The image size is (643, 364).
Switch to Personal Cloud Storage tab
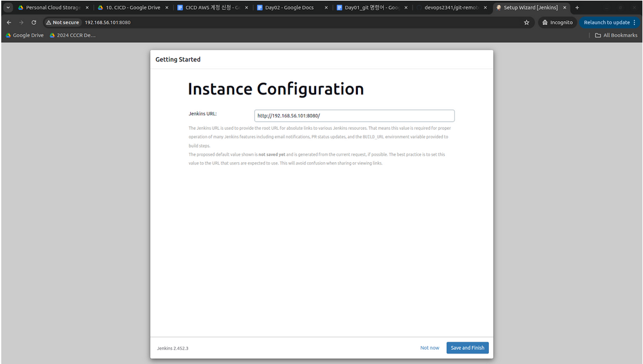coord(53,7)
